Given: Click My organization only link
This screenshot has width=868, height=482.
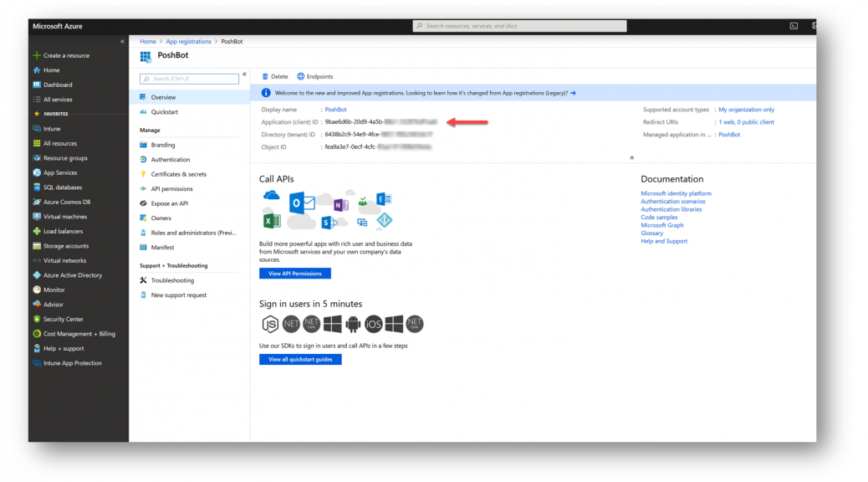Looking at the screenshot, I should point(746,110).
